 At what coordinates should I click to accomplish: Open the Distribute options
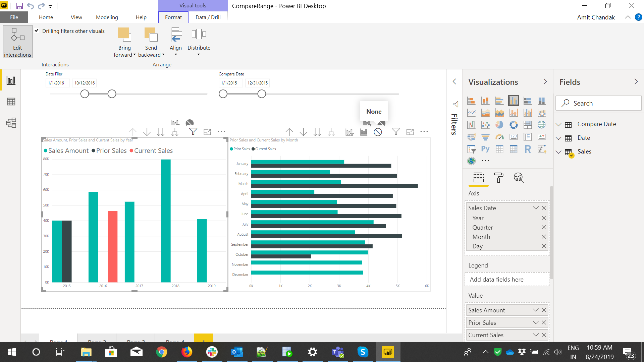tap(199, 42)
